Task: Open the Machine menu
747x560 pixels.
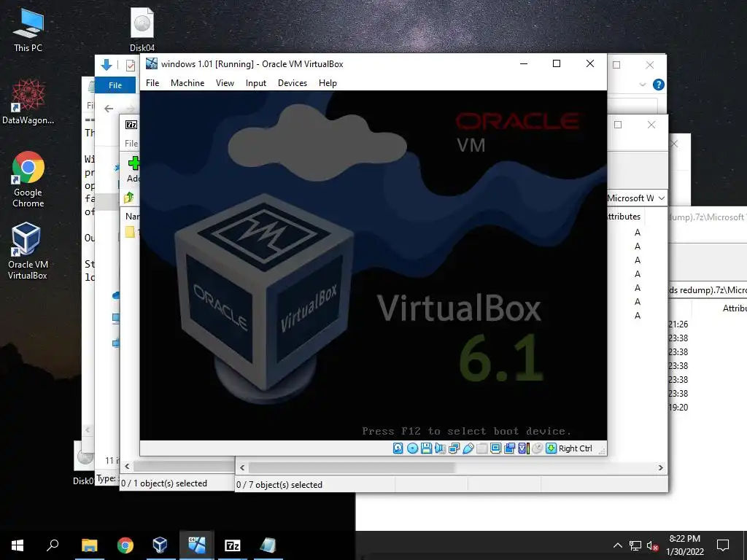Action: tap(187, 83)
